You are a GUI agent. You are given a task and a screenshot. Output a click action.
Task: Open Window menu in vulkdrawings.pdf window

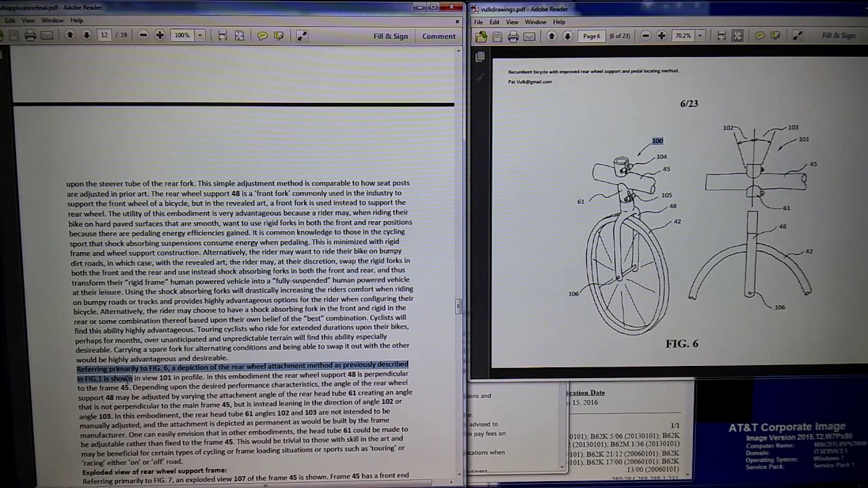tap(535, 22)
